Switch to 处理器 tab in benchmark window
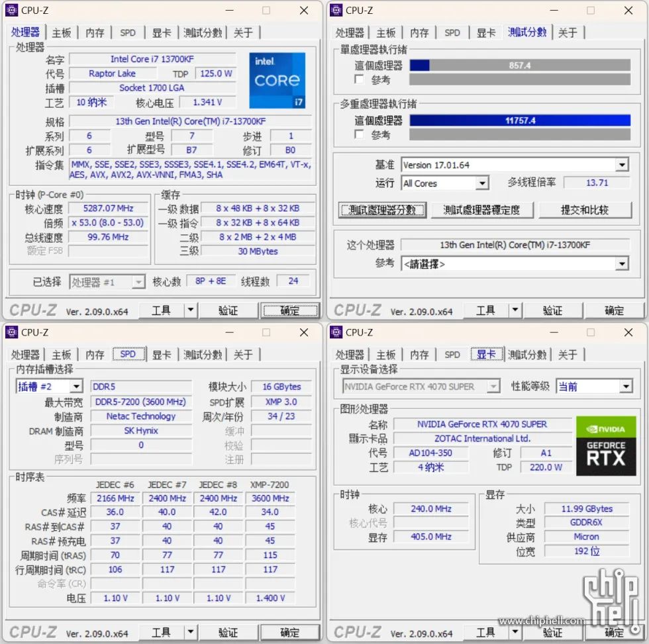The image size is (649, 644). point(350,32)
